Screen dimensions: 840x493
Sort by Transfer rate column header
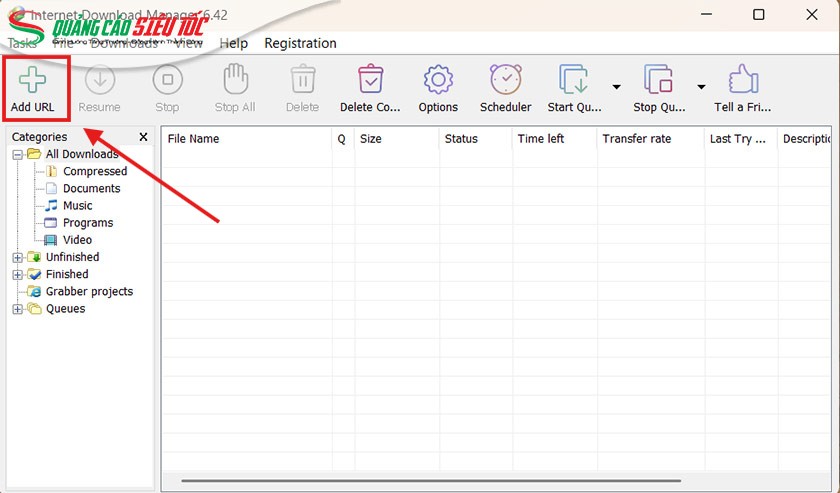click(651, 139)
